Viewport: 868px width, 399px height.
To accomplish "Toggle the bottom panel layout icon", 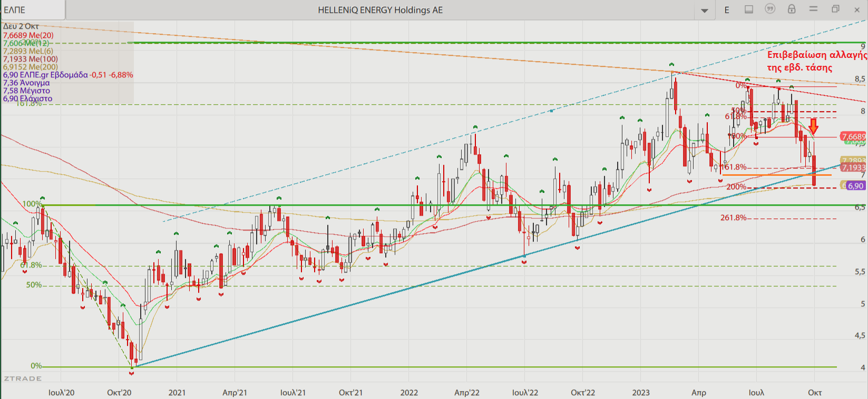I will pos(748,9).
